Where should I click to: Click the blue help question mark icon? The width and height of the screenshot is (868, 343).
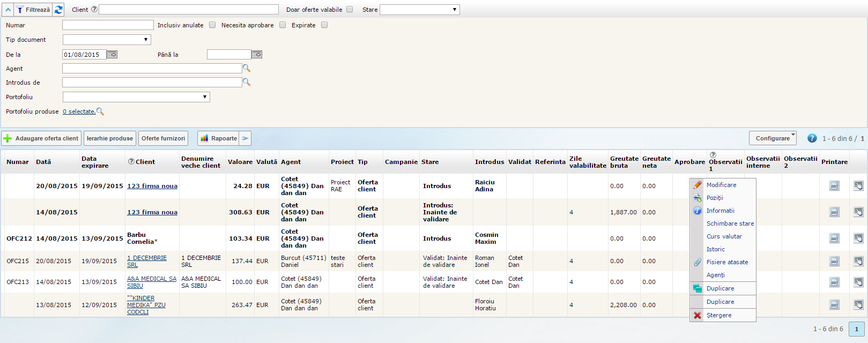[812, 138]
